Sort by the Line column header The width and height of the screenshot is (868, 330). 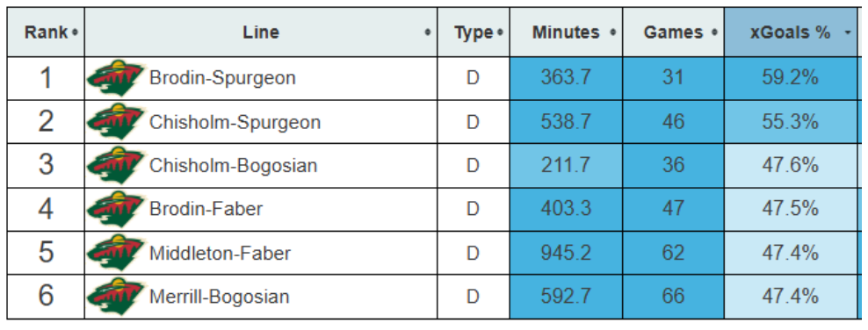tap(261, 32)
